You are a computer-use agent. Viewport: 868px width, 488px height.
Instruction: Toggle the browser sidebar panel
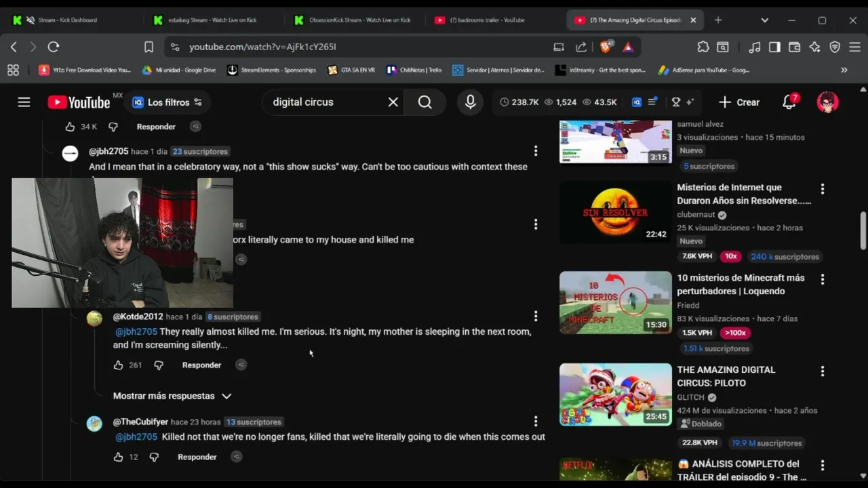[x=774, y=47]
